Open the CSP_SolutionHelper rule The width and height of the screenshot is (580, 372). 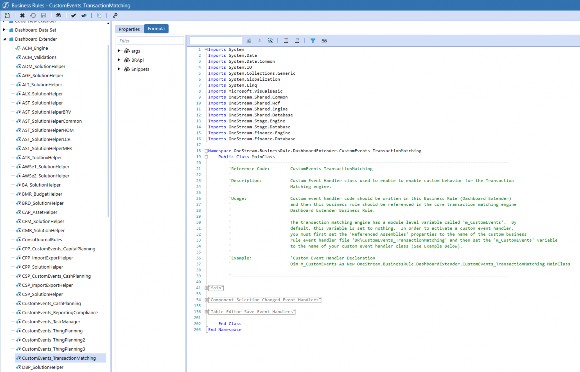[x=42, y=294]
